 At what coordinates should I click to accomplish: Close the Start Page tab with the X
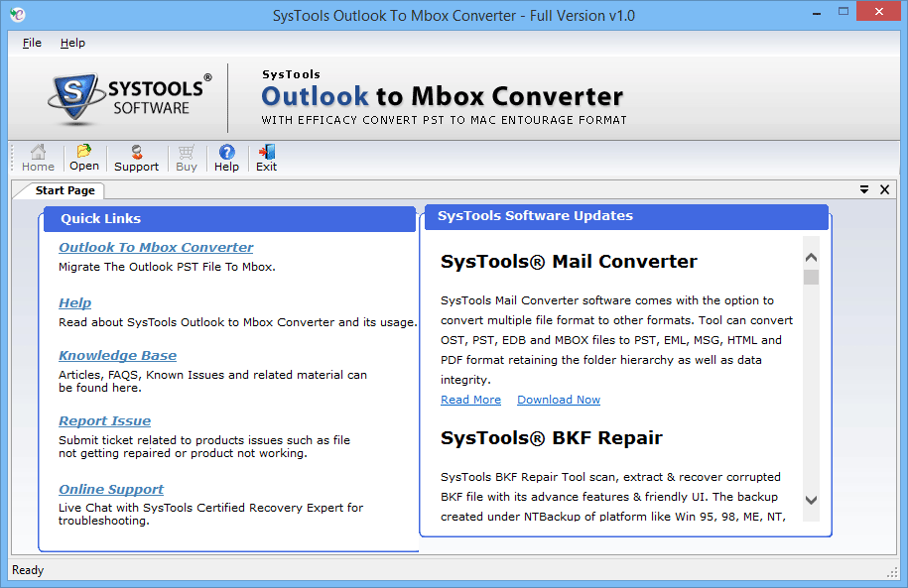[883, 189]
